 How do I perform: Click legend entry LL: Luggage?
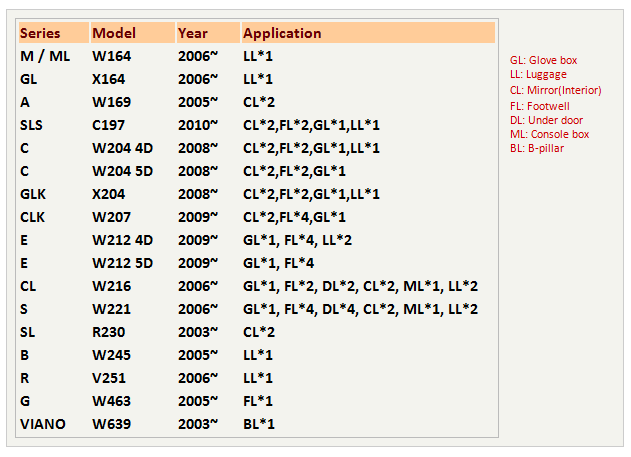pos(538,74)
